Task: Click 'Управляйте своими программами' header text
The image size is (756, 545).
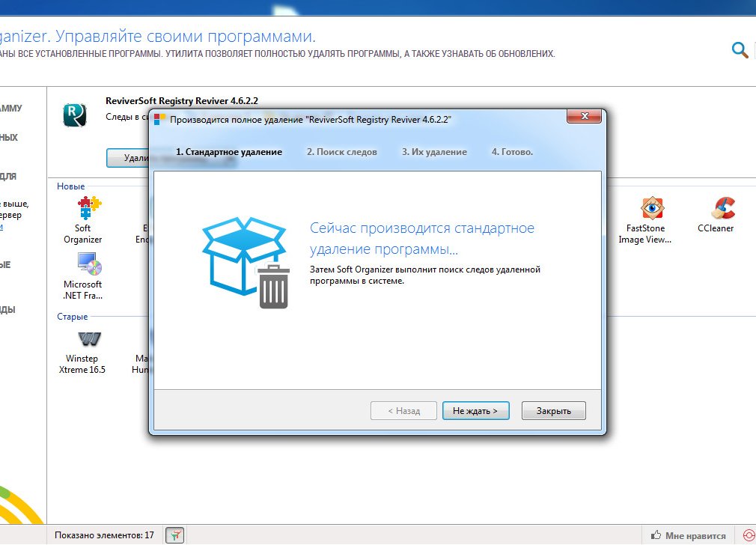Action: 185,36
